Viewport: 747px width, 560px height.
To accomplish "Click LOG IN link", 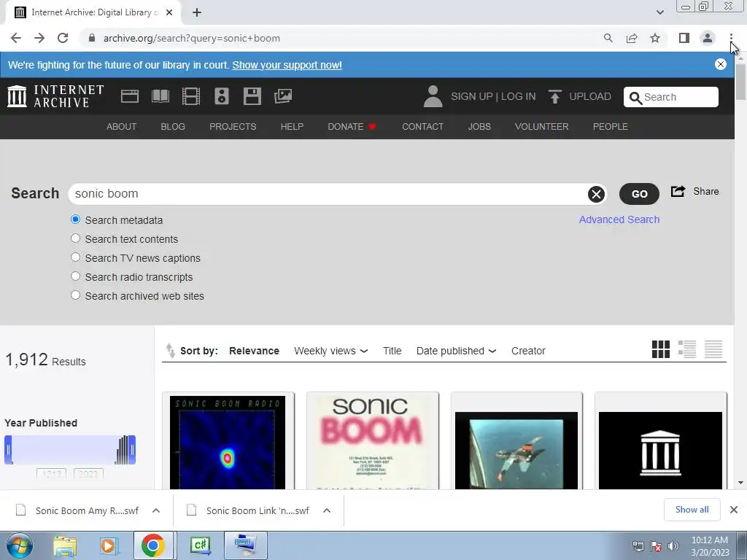I will [x=519, y=96].
